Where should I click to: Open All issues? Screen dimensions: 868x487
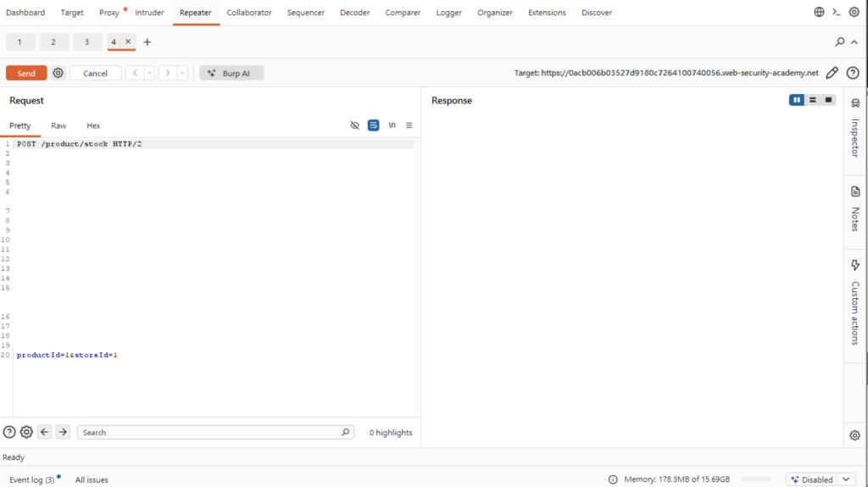tap(92, 480)
